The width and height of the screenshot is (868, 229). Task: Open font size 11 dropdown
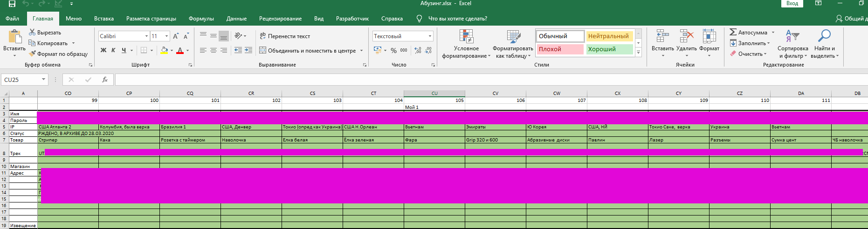click(167, 36)
